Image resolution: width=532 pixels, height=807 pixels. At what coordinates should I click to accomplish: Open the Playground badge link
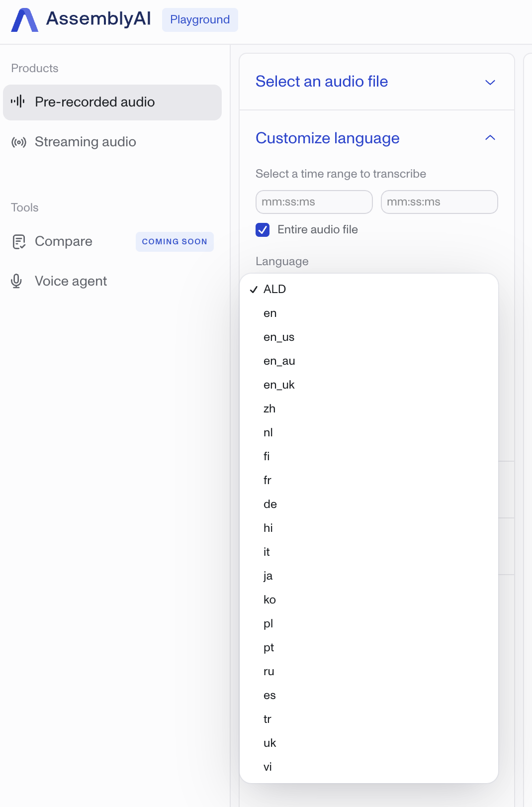point(200,20)
